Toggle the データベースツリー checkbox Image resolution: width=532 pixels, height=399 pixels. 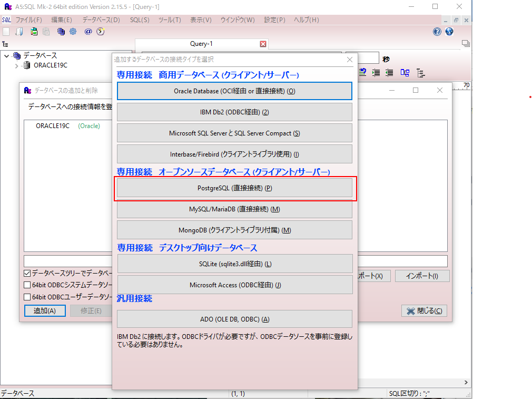click(x=27, y=274)
